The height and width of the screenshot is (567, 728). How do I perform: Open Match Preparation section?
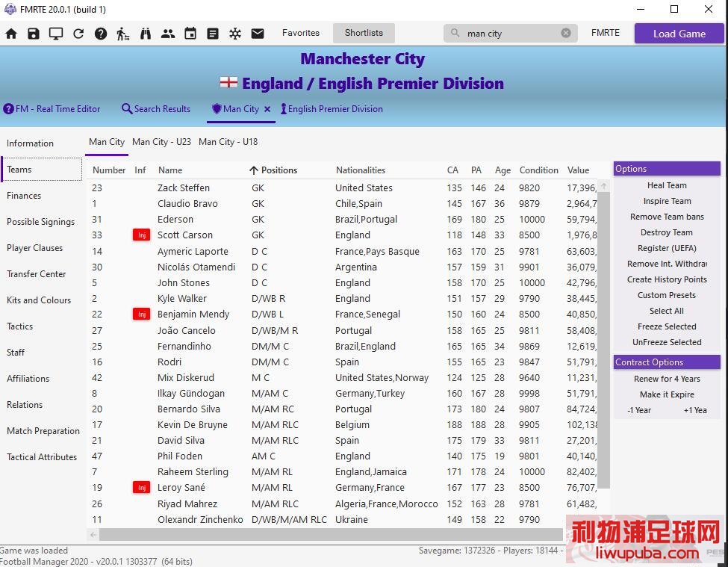click(43, 431)
